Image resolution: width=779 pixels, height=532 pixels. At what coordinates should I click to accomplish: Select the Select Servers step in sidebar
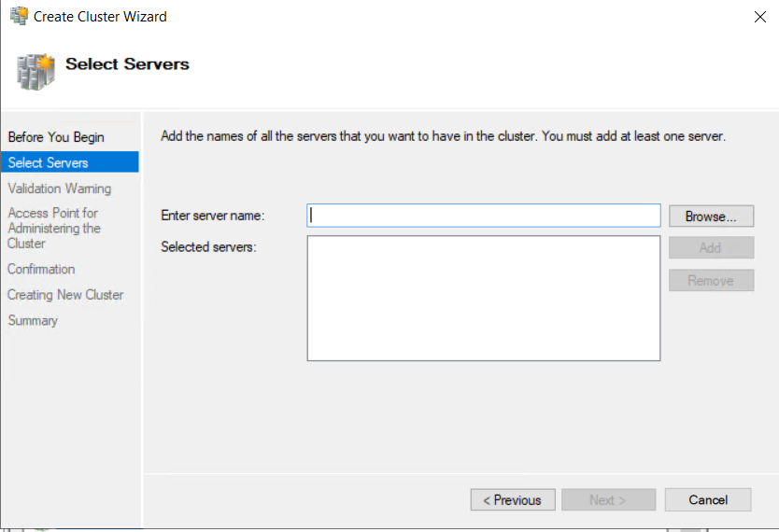pyautogui.click(x=69, y=162)
